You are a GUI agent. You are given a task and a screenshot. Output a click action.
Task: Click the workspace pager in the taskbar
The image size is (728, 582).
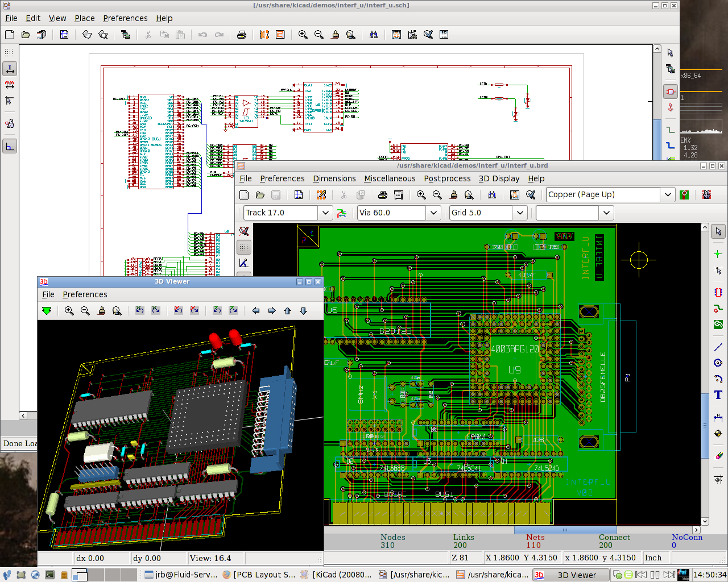coord(104,575)
